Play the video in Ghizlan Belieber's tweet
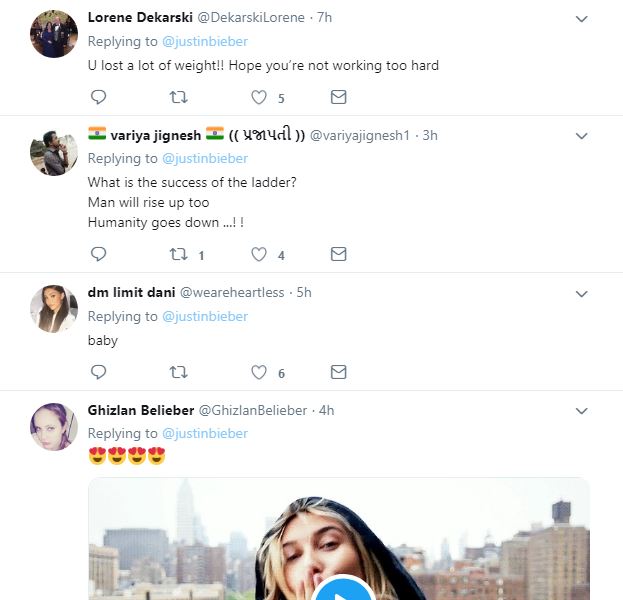Image resolution: width=623 pixels, height=600 pixels. click(342, 592)
